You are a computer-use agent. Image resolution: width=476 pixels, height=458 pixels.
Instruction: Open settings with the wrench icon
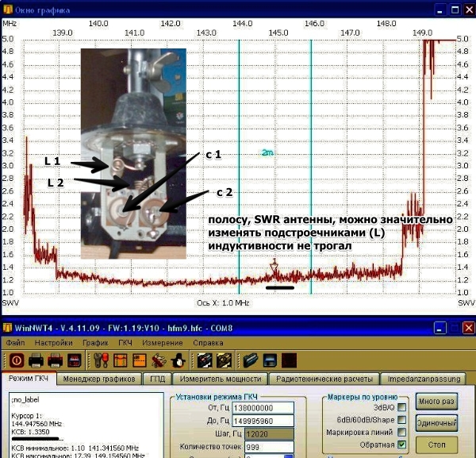pyautogui.click(x=101, y=361)
